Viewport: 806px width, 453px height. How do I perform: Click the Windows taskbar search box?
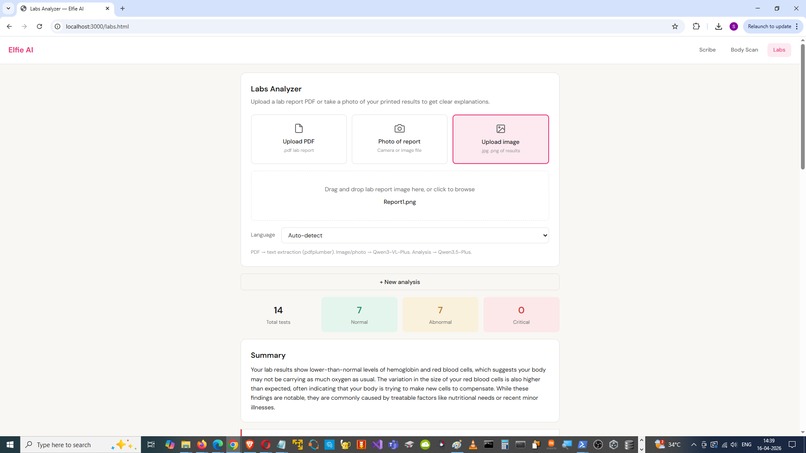pos(81,444)
